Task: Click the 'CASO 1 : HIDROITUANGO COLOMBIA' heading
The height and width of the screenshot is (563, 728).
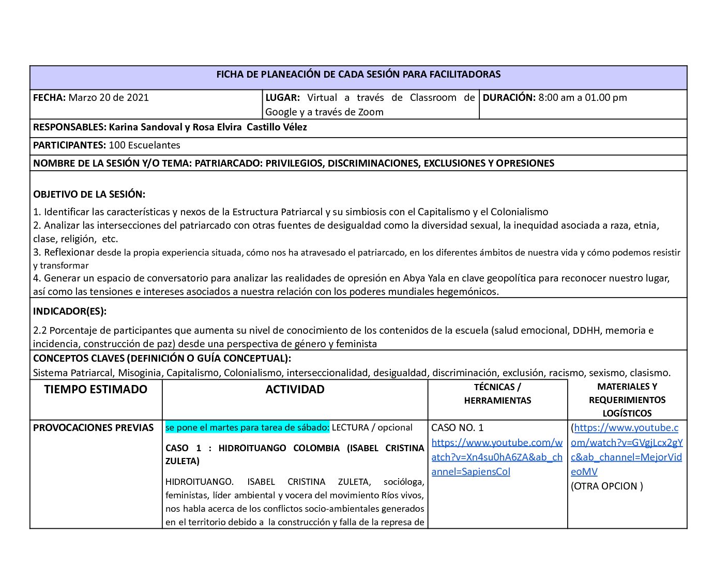Action: [x=295, y=454]
